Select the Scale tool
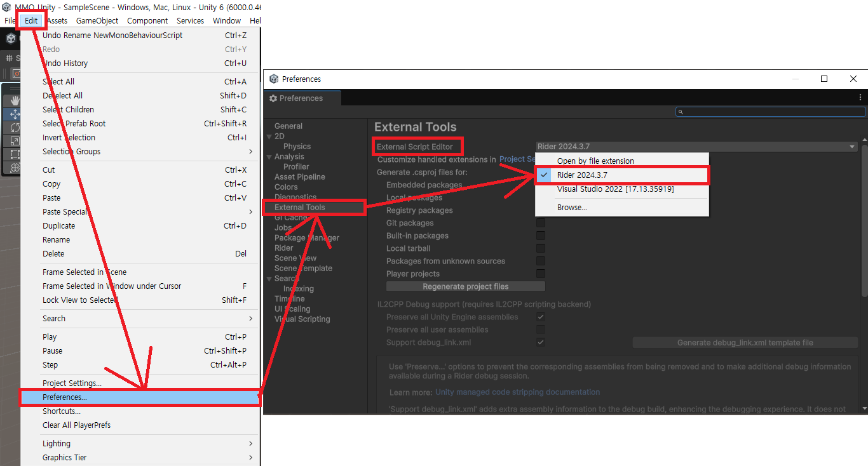 15,141
